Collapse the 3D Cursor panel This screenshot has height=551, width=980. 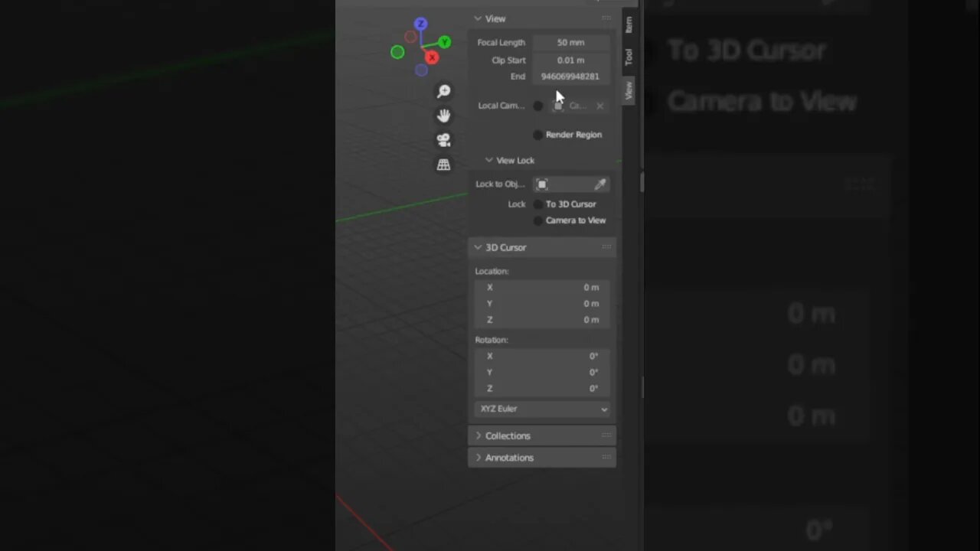(x=478, y=247)
